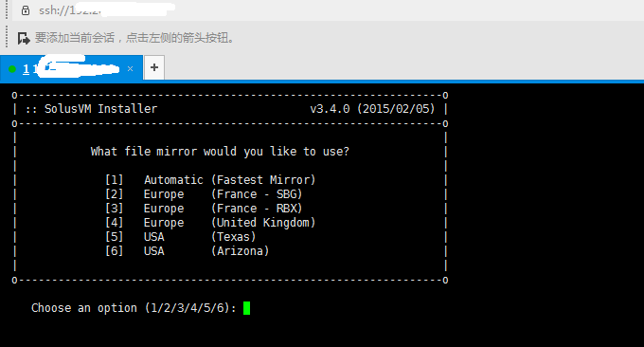Screen dimensions: 644x347
Task: Click option [2] Europe (France - SBG)
Action: (204, 194)
